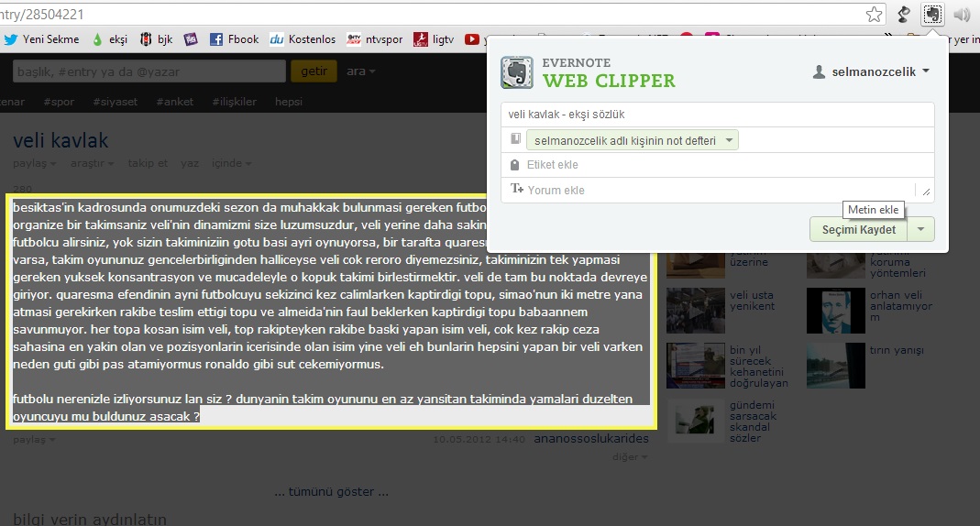
Task: Open the bjk bookmark
Action: pyautogui.click(x=156, y=39)
